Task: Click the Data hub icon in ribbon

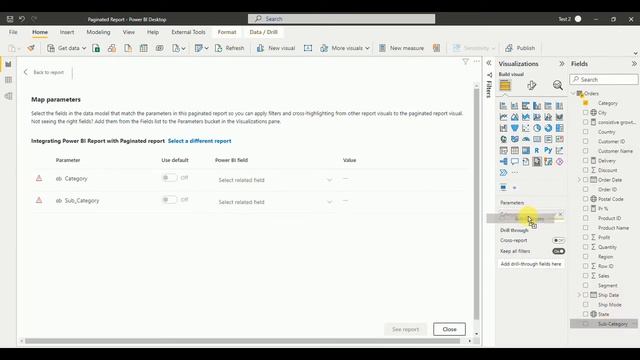Action: click(112, 48)
